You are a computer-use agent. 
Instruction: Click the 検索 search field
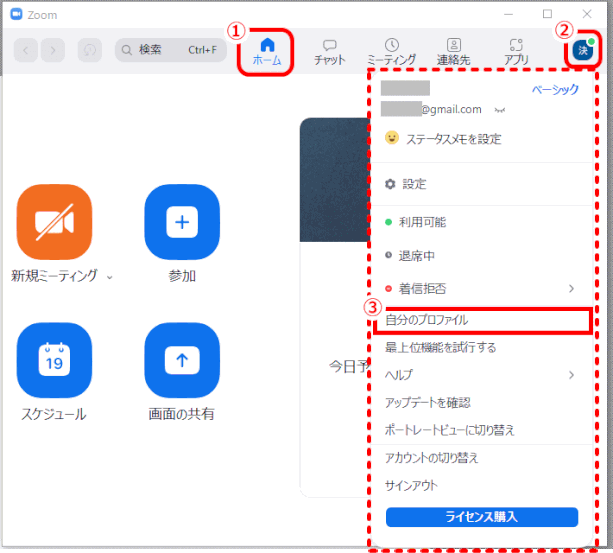point(171,50)
